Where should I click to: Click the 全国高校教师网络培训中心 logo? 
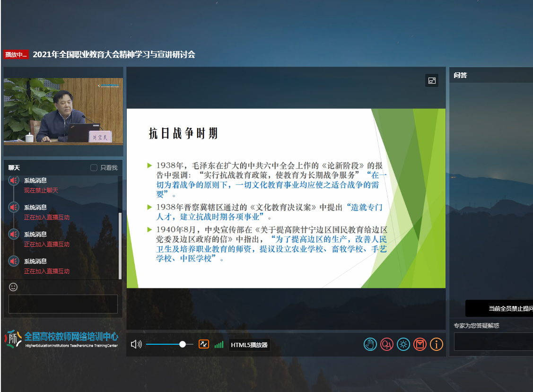coord(62,339)
